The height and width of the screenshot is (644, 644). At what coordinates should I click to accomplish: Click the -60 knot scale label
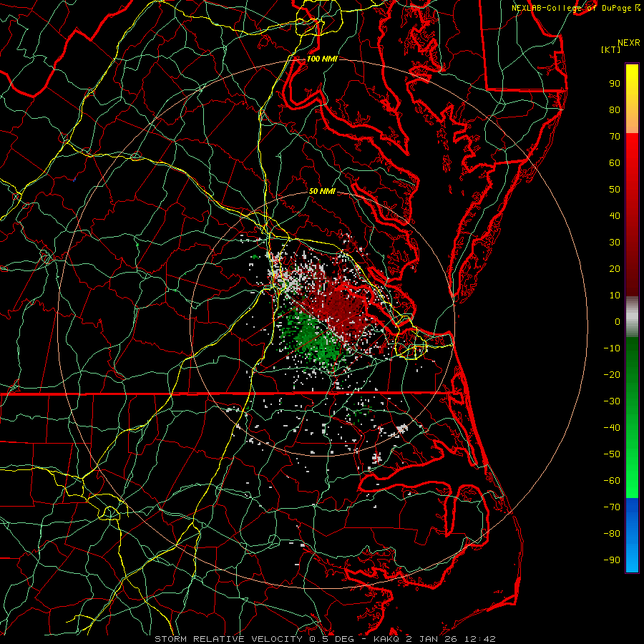coord(612,481)
